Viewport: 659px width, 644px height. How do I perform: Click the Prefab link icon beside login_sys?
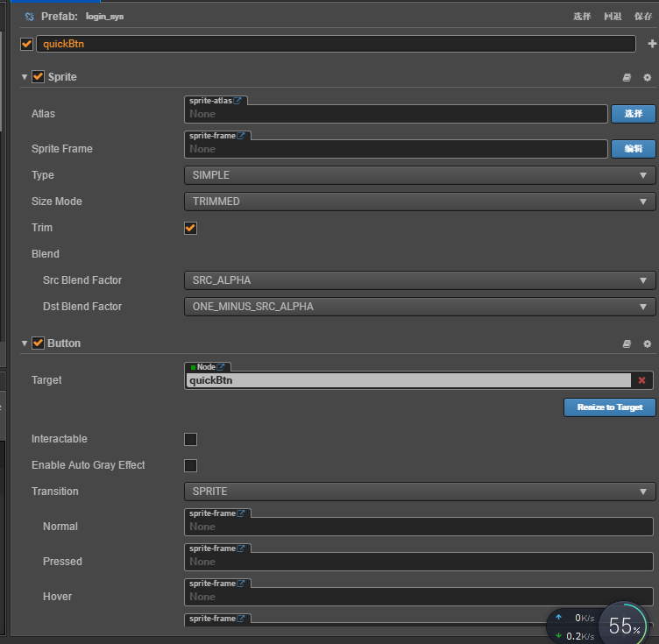29,17
